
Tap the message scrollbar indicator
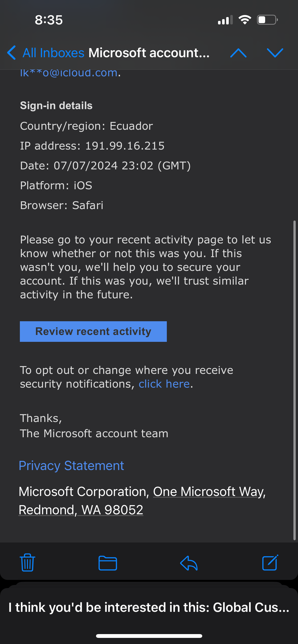(294, 380)
